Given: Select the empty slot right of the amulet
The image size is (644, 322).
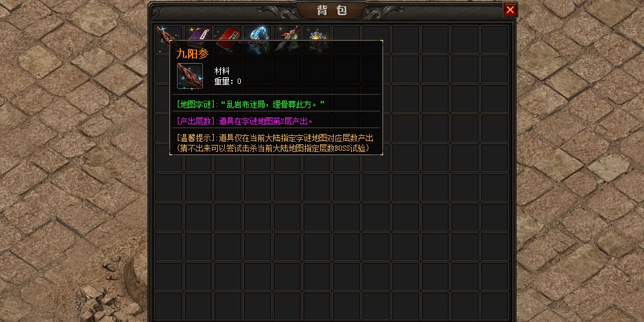Looking at the screenshot, I should pyautogui.click(x=346, y=39).
